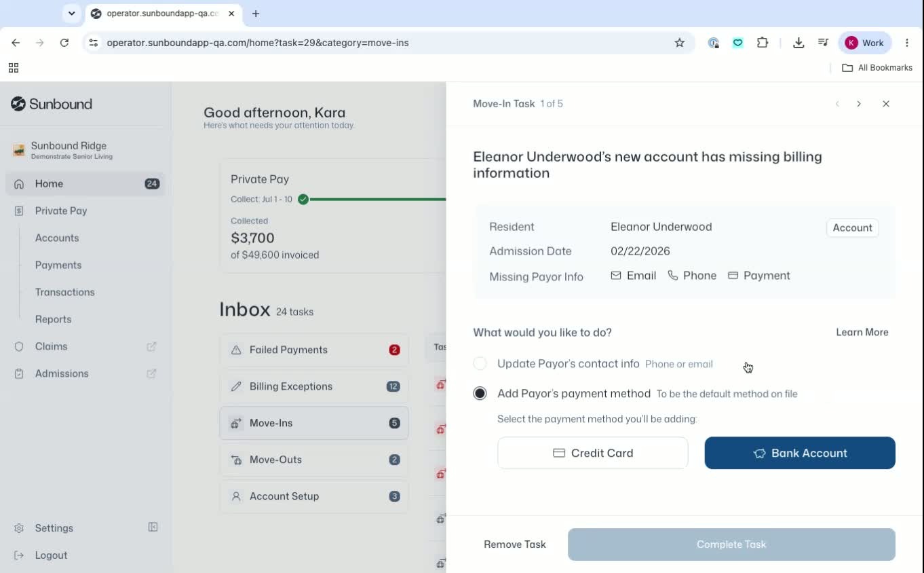Open the tab search dropdown arrow
924x573 pixels.
click(71, 14)
